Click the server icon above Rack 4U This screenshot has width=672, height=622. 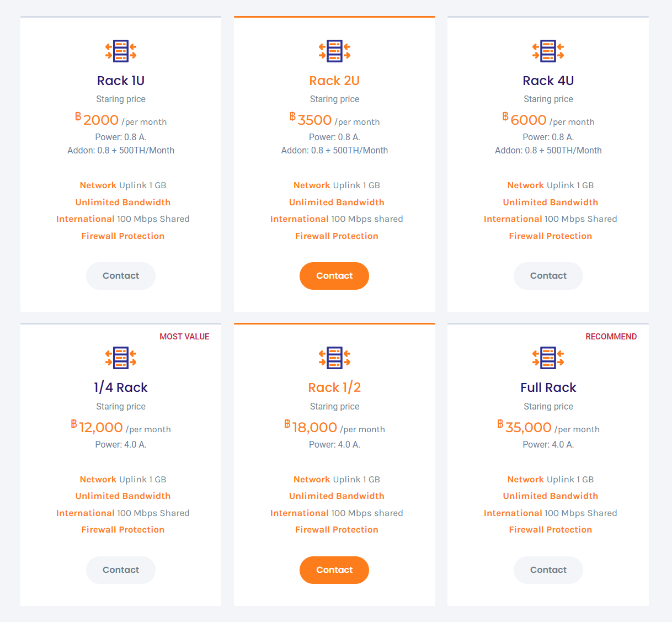548,51
